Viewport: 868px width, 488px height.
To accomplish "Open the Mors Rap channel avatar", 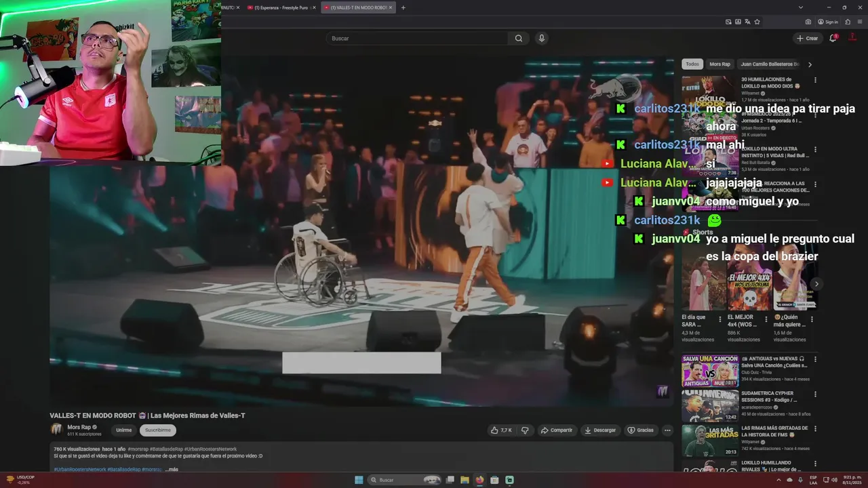I will coord(57,430).
